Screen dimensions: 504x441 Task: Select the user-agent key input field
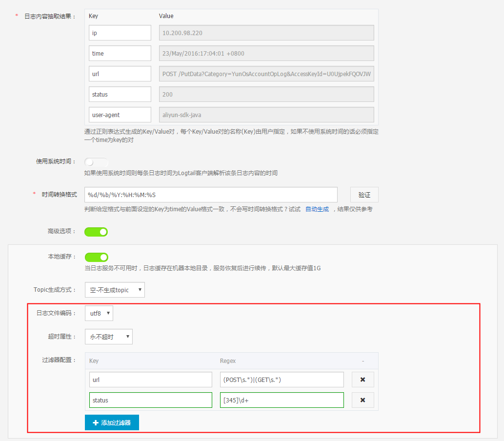(x=120, y=115)
